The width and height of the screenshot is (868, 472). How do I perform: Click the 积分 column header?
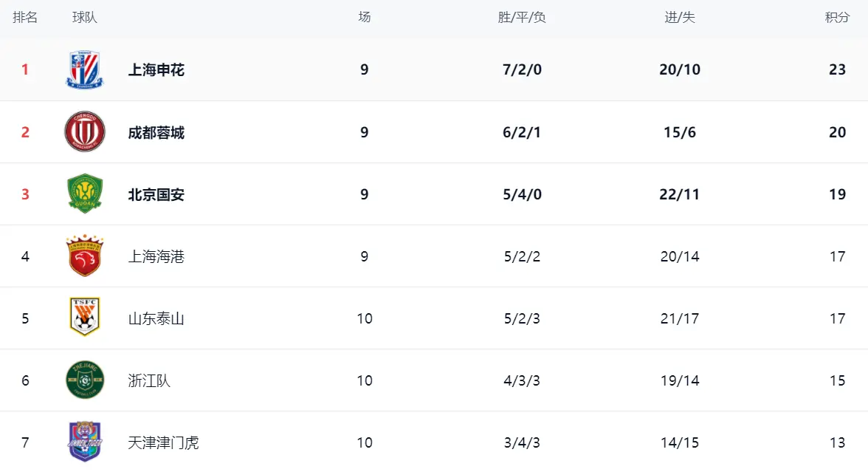(837, 18)
